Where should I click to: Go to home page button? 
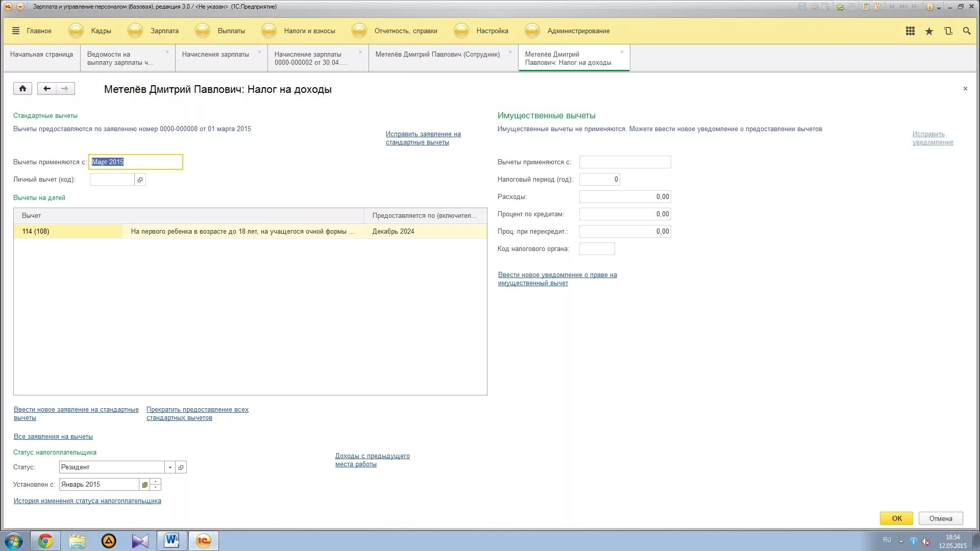point(22,89)
